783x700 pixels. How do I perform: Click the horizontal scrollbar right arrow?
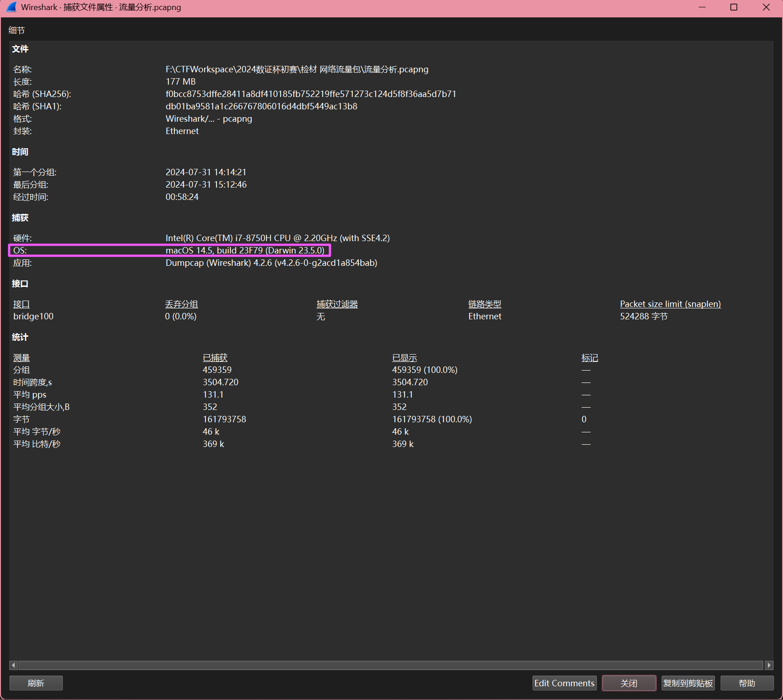tap(769, 665)
